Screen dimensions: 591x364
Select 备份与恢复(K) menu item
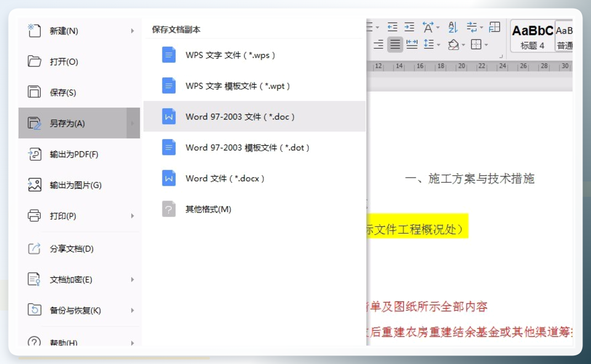(x=79, y=311)
